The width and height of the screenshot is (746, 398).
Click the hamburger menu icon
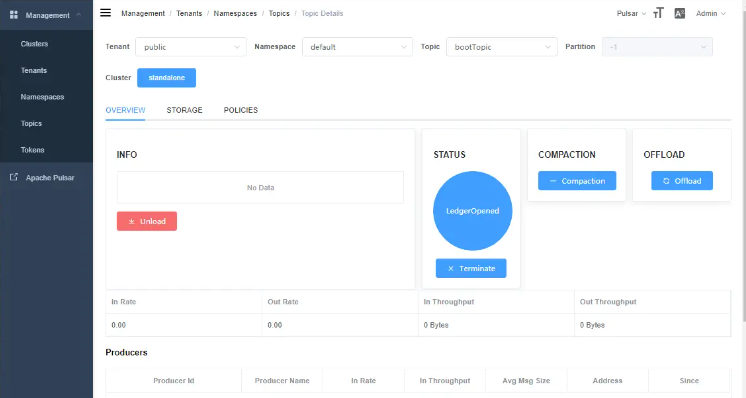[x=106, y=13]
